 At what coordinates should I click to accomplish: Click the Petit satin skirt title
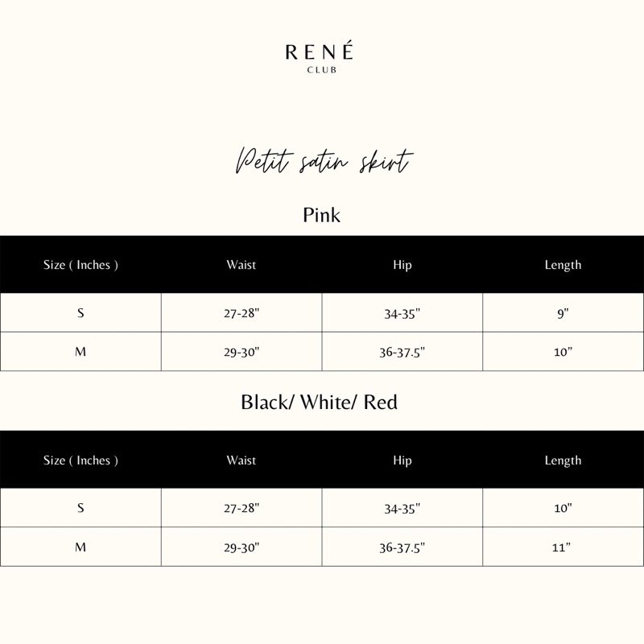click(324, 160)
